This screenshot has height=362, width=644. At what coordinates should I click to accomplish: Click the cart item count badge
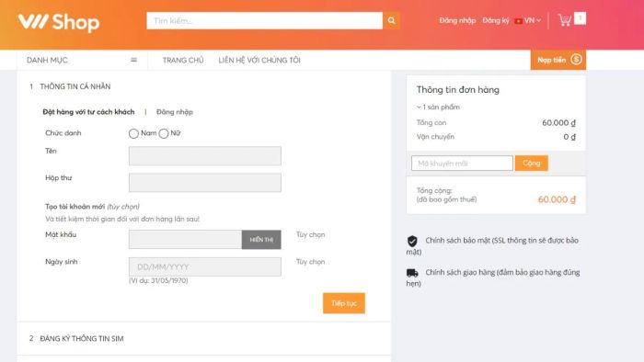click(580, 18)
